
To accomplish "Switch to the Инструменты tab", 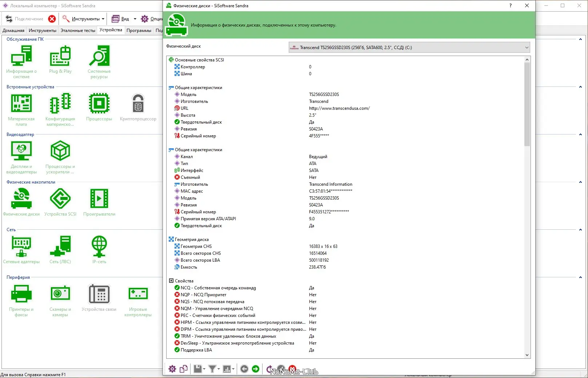I will click(43, 31).
